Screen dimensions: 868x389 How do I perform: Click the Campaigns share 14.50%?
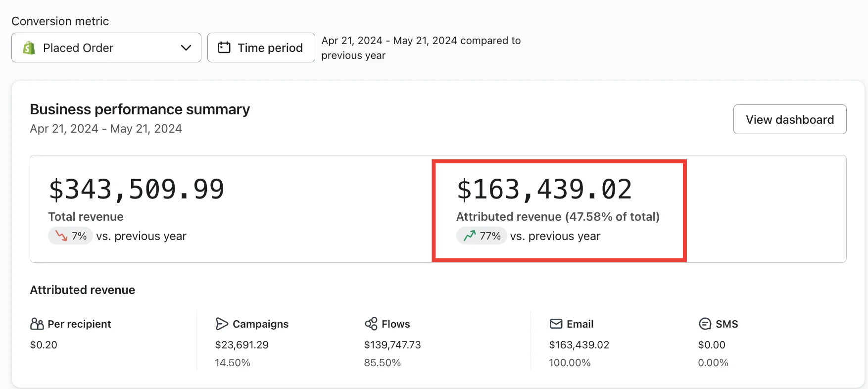[233, 363]
